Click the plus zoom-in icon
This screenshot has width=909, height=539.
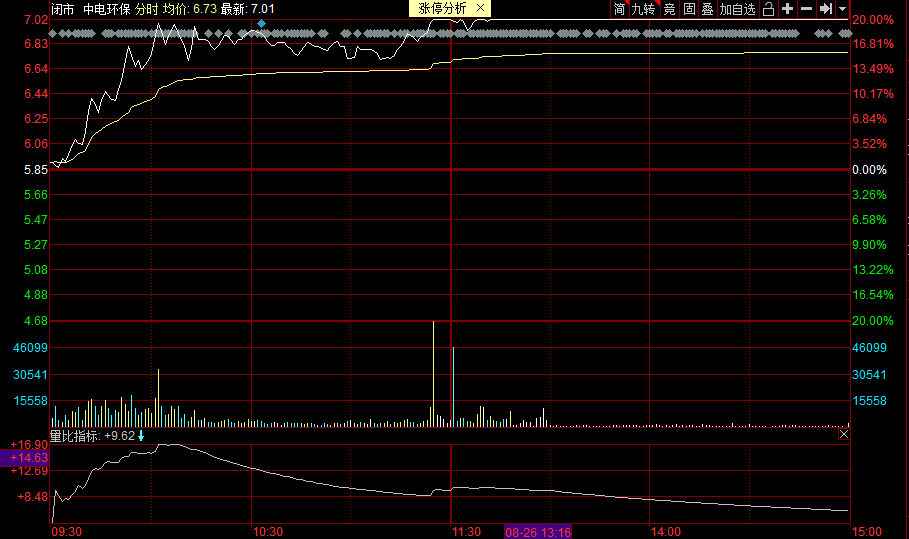click(787, 9)
